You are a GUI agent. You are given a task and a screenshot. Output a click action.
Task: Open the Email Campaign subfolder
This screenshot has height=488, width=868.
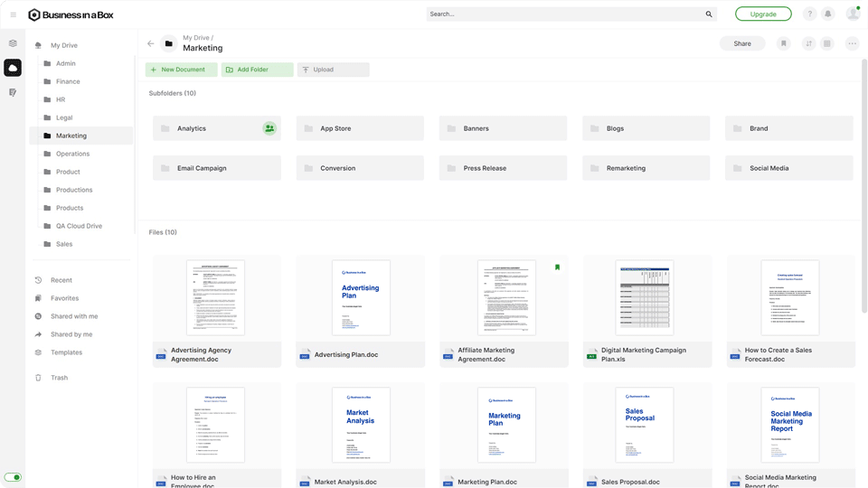[217, 168]
